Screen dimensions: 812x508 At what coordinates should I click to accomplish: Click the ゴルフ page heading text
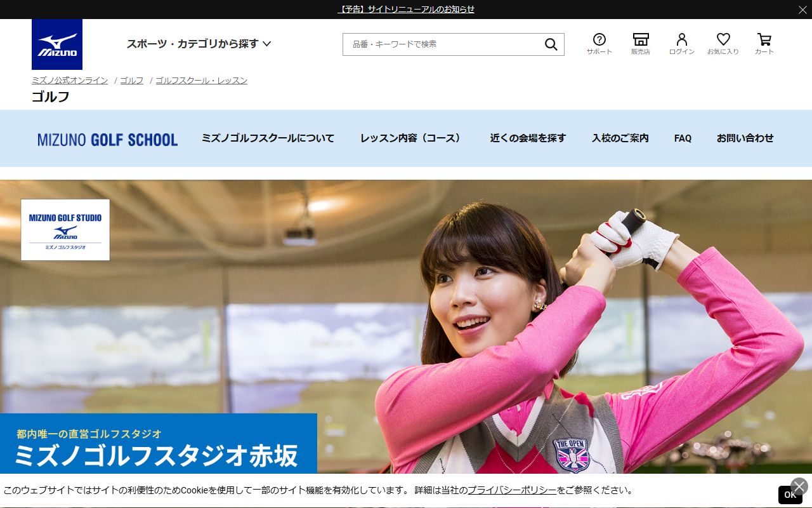[51, 97]
